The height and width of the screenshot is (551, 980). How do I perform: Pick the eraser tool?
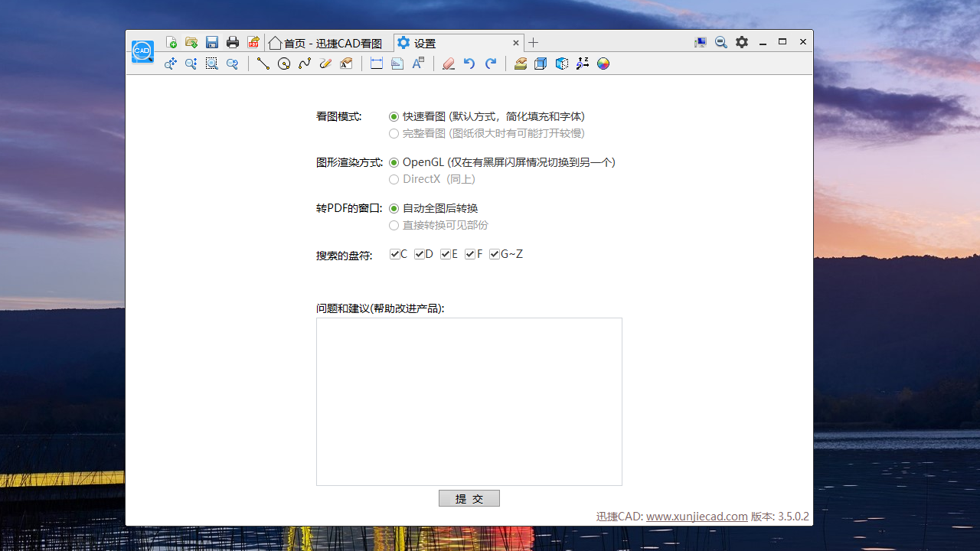(448, 64)
